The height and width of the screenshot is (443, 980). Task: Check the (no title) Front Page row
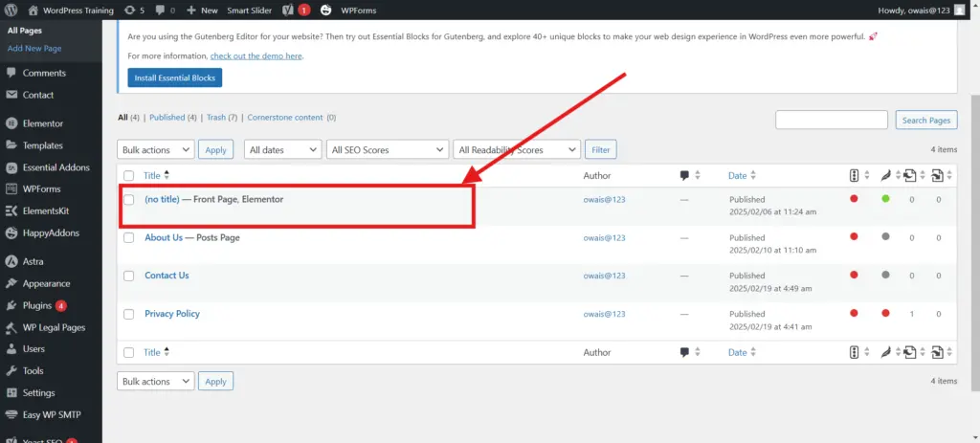click(129, 200)
